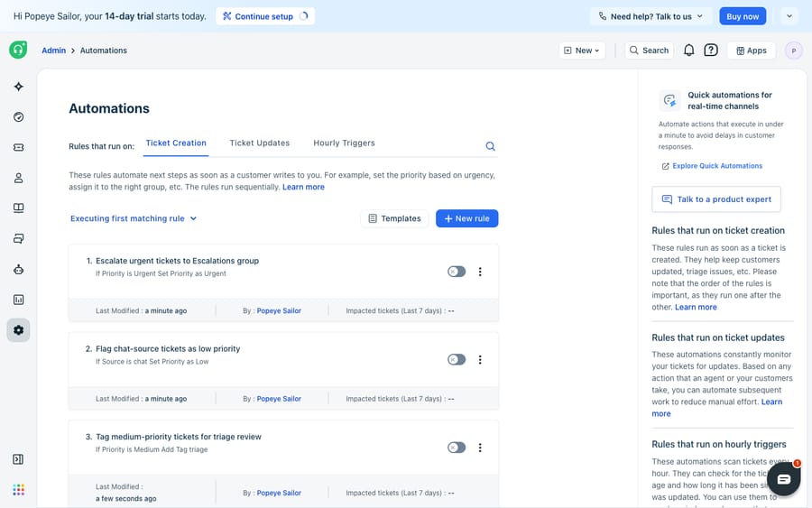Open Admin gear icon in sidebar
The image size is (812, 508).
(19, 330)
